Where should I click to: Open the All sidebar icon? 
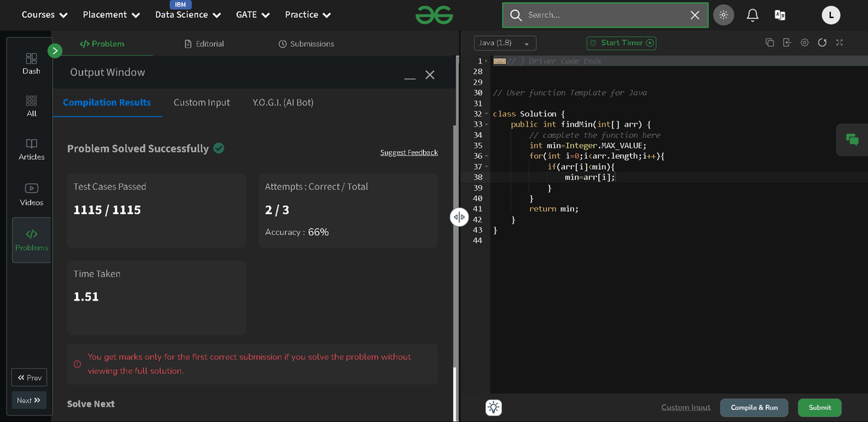click(x=31, y=105)
